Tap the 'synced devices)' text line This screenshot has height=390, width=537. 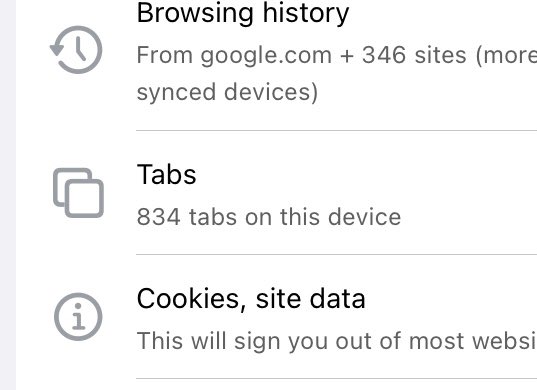point(227,92)
